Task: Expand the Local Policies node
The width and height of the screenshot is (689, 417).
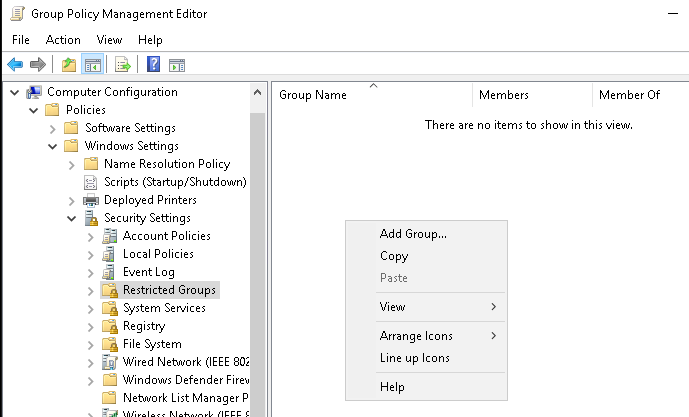Action: coord(91,255)
